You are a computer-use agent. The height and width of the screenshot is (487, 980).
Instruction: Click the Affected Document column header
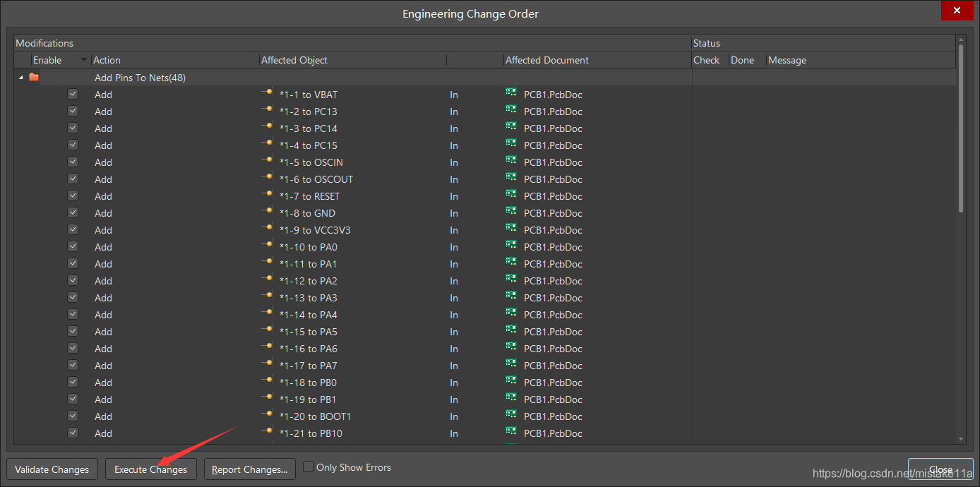pos(597,60)
